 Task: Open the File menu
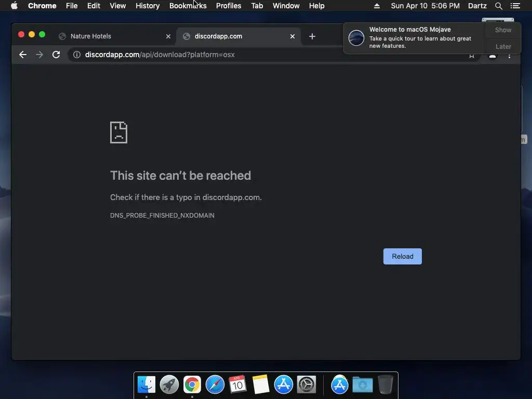click(x=72, y=6)
